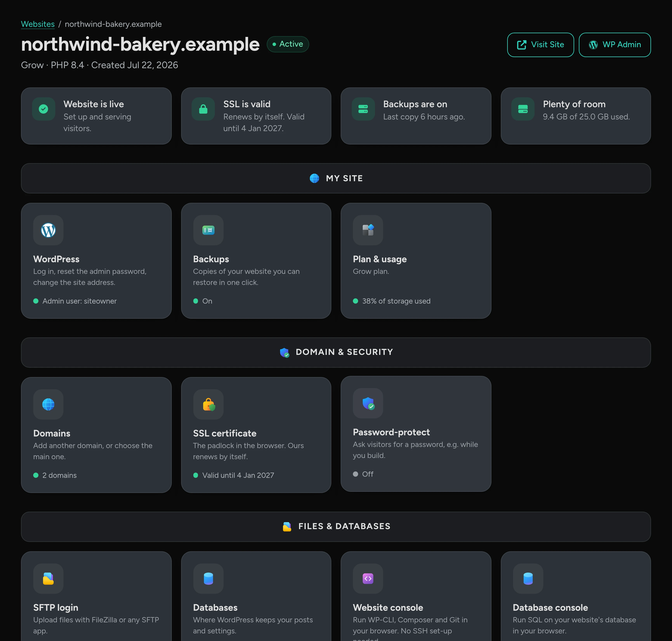672x641 pixels.
Task: Open the Databases card title
Action: click(215, 608)
